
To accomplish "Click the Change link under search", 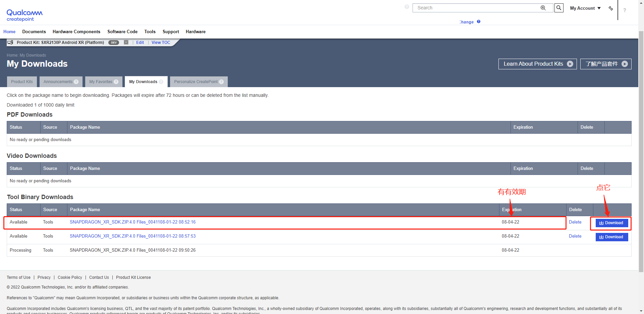I will coord(467,22).
